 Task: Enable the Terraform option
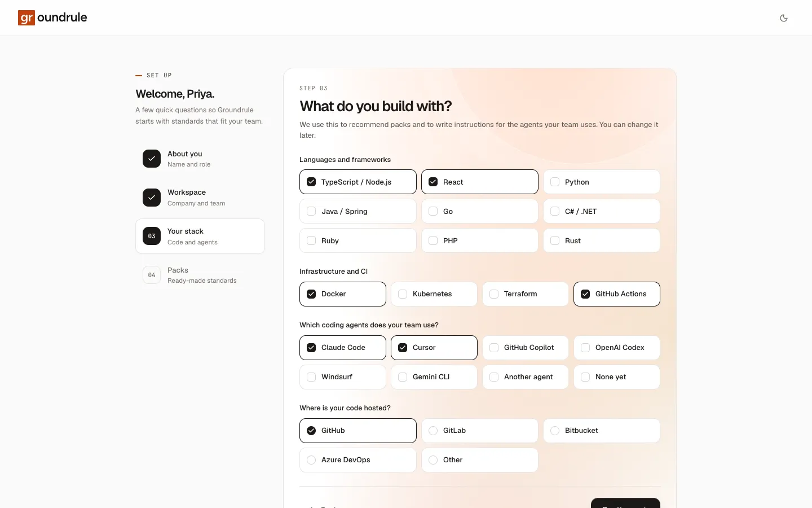pyautogui.click(x=526, y=294)
